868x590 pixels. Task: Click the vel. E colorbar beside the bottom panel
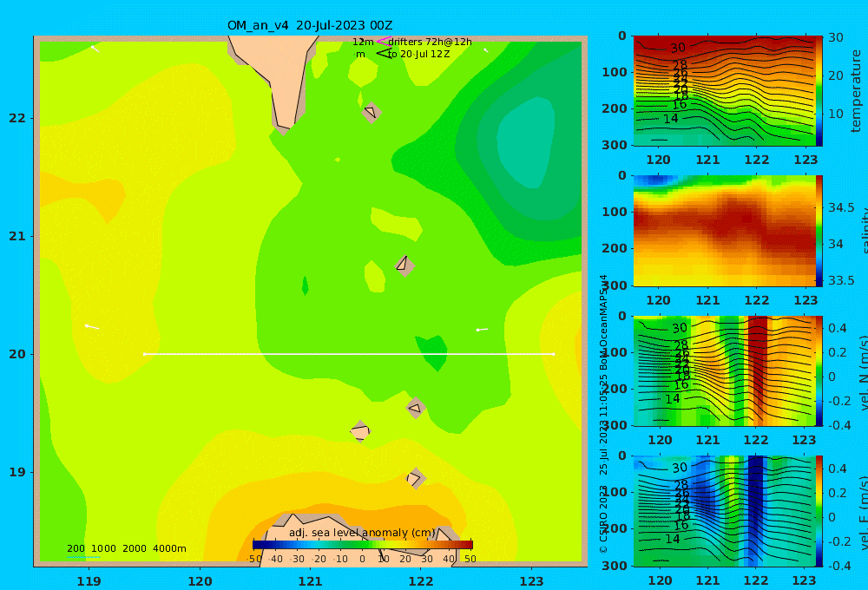(819, 511)
